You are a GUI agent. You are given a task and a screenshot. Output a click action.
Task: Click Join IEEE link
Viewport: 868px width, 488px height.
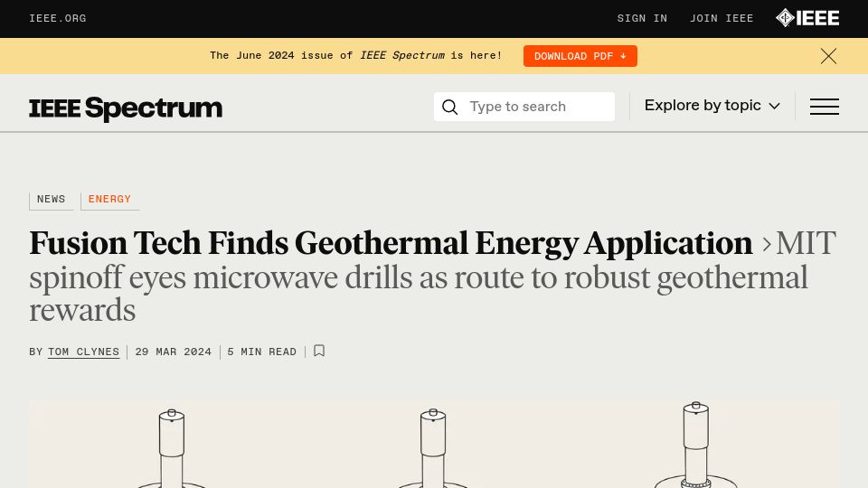[722, 18]
